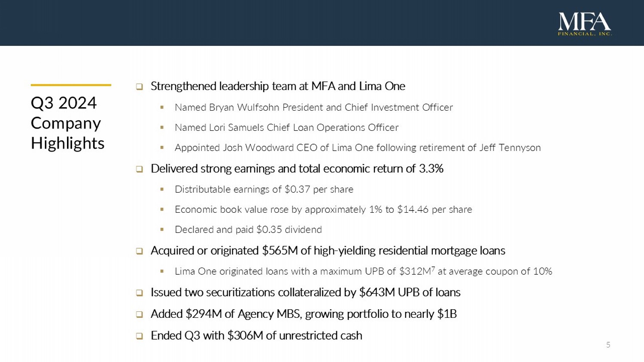Click the "Q3 2024 Company Highlights" title
The width and height of the screenshot is (644, 362).
tap(67, 123)
